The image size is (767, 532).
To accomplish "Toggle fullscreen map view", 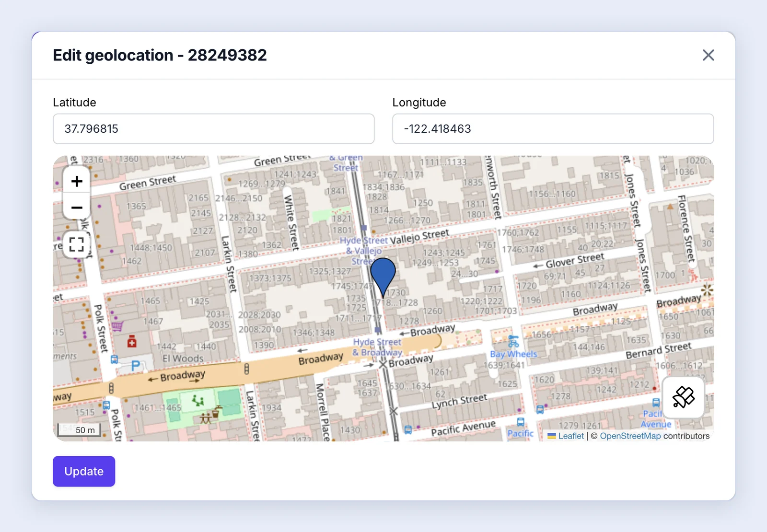I will coord(77,244).
